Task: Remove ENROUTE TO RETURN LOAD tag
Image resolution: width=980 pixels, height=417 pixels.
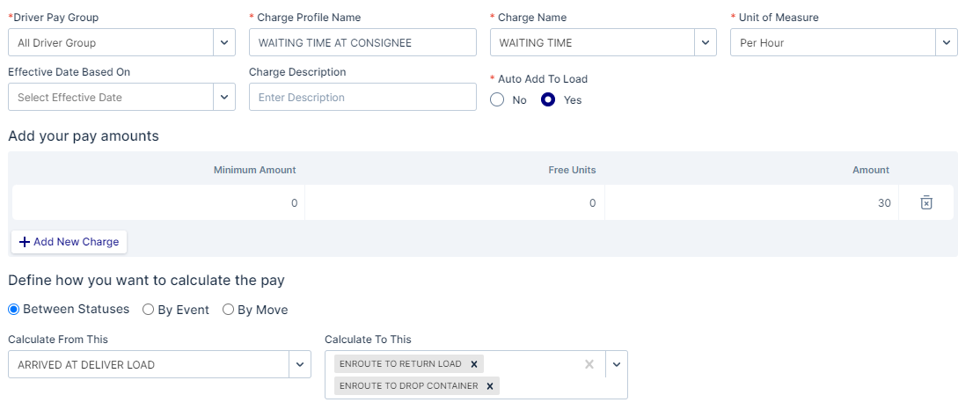Action: (x=473, y=364)
